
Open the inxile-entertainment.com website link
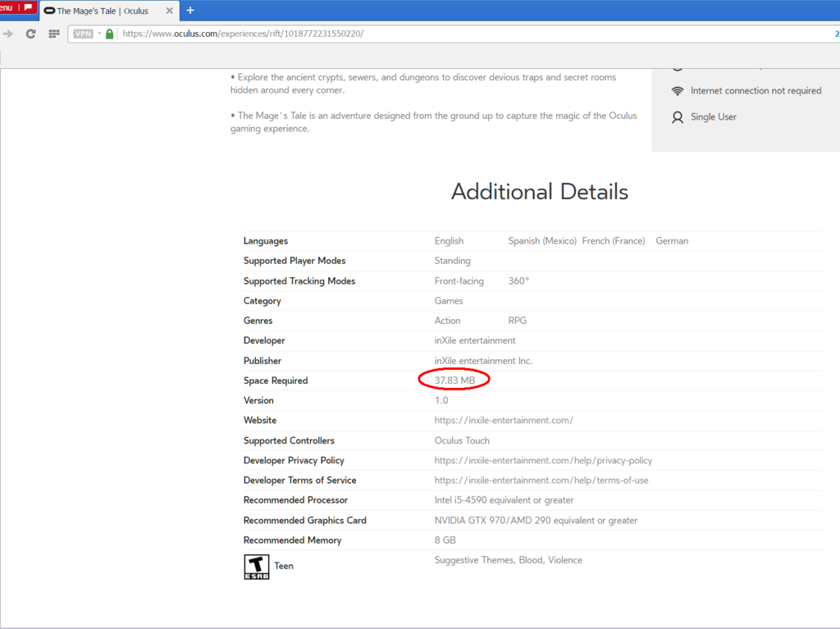[504, 421]
